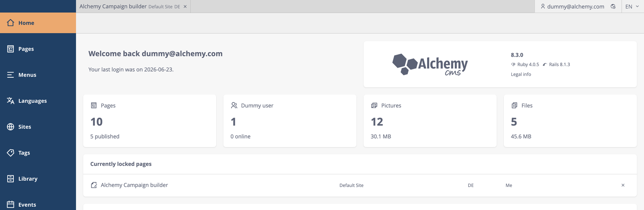The image size is (644, 210).
Task: Click the Ruby gem icon
Action: pos(513,65)
